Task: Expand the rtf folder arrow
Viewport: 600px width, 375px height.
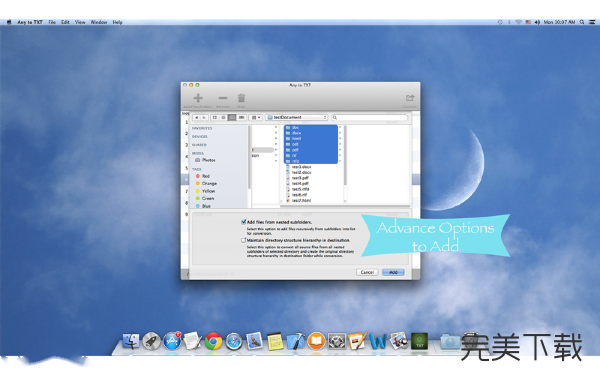Action: 340,155
